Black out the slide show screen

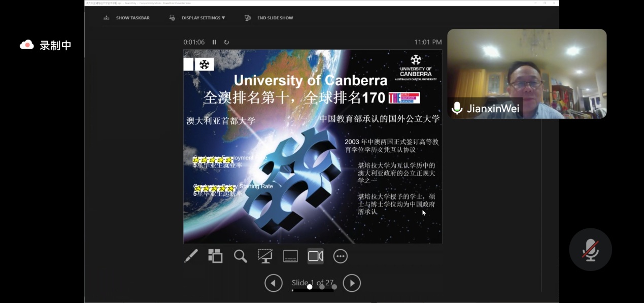point(265,256)
